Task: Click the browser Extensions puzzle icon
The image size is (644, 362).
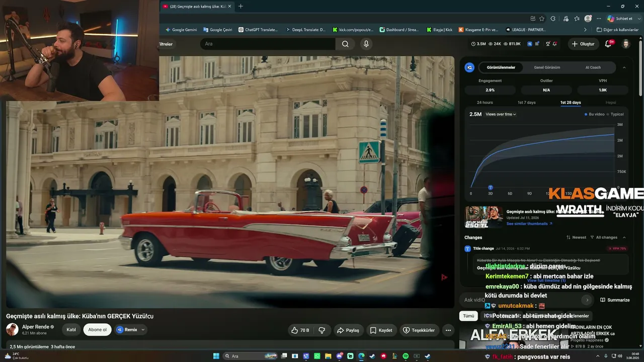Action: 553,19
